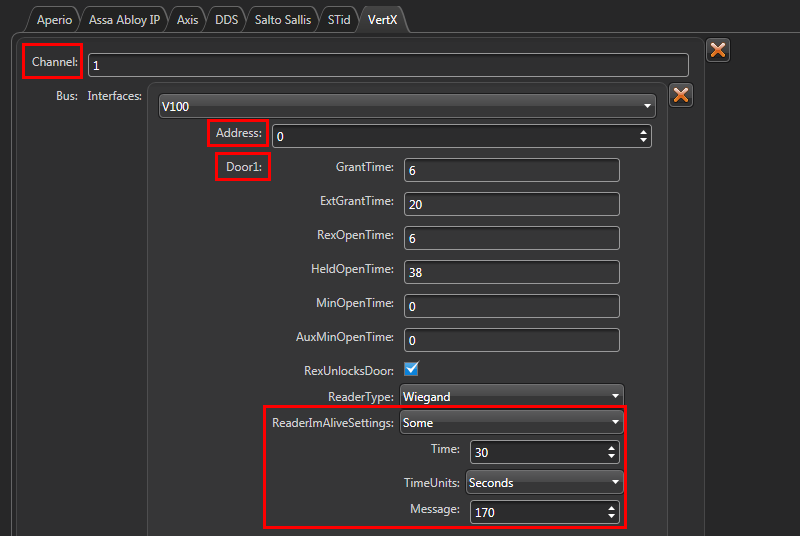
Task: Remove the channel with the orange X icon
Action: tap(717, 50)
